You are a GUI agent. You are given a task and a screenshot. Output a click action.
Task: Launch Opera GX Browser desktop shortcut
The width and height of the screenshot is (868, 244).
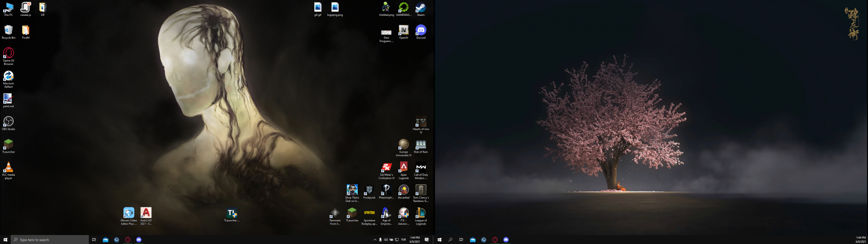tap(8, 56)
